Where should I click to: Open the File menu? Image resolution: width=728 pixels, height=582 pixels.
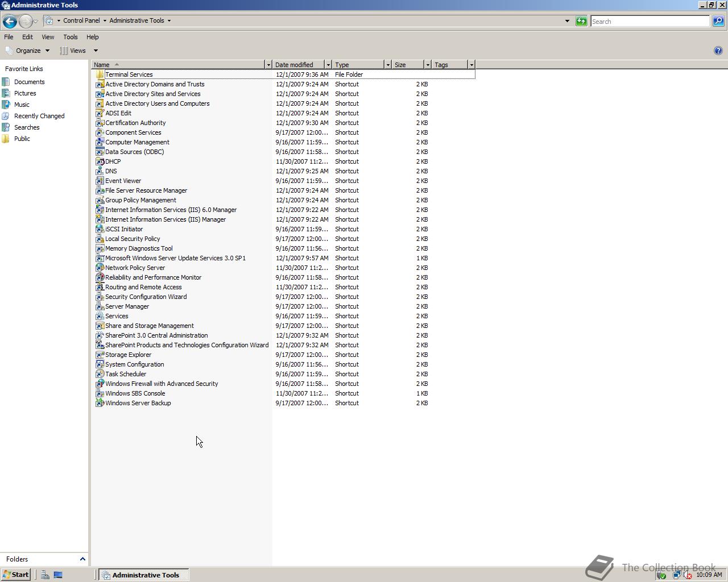click(x=9, y=37)
